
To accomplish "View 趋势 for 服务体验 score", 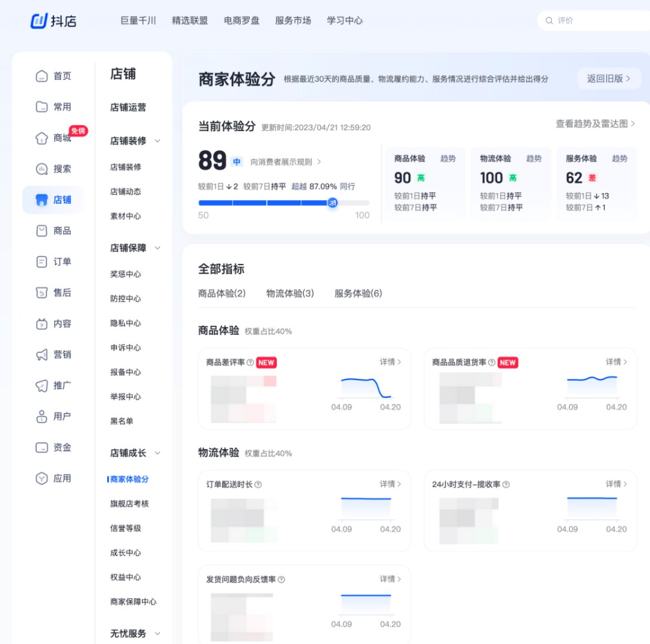I will click(x=620, y=158).
